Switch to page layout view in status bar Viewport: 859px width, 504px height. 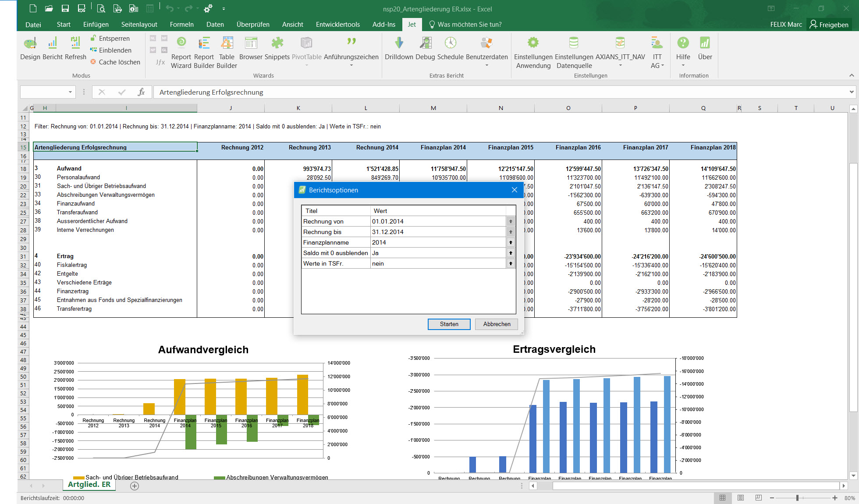(741, 498)
